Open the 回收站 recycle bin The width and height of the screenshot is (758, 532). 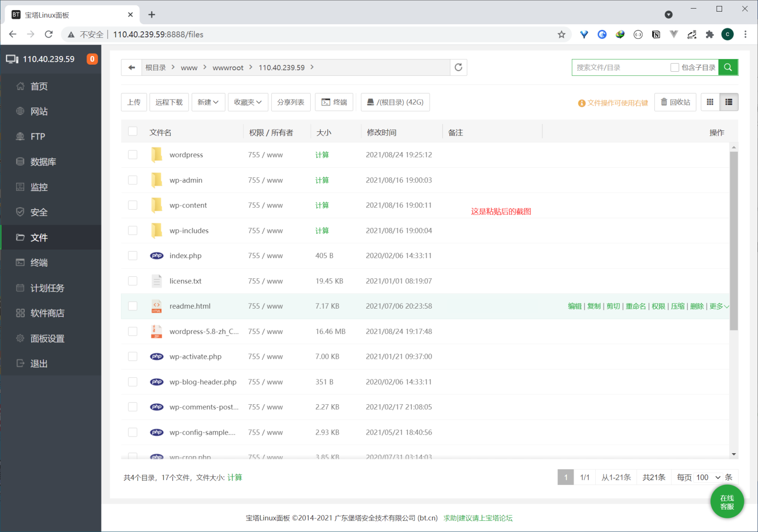pos(676,102)
